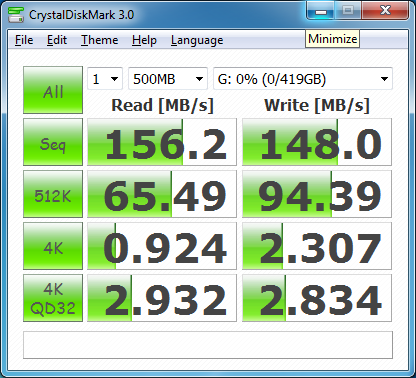Run all benchmarks with All button
Screen dimensions: 416x378
tap(53, 90)
